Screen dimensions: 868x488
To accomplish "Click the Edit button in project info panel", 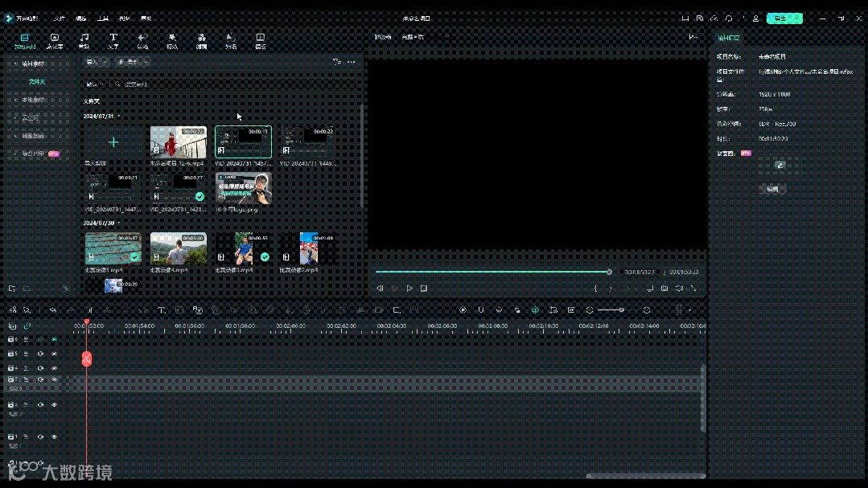I will (x=772, y=189).
